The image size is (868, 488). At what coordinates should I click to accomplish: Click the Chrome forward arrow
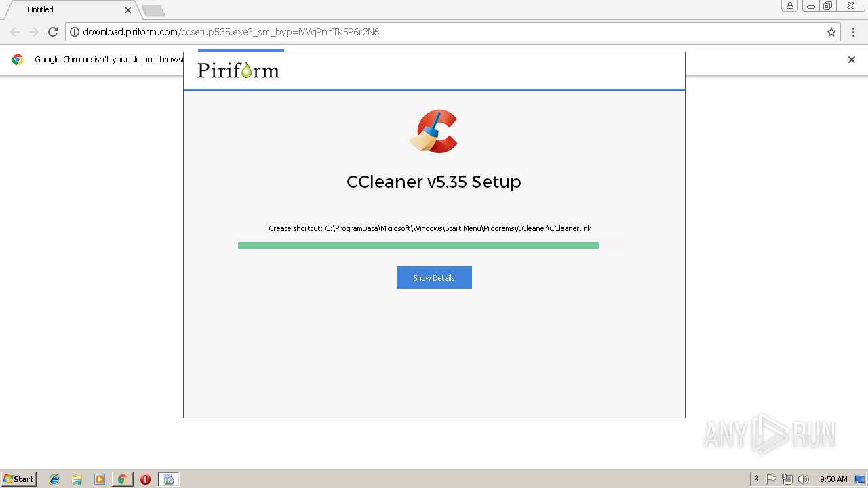(34, 32)
